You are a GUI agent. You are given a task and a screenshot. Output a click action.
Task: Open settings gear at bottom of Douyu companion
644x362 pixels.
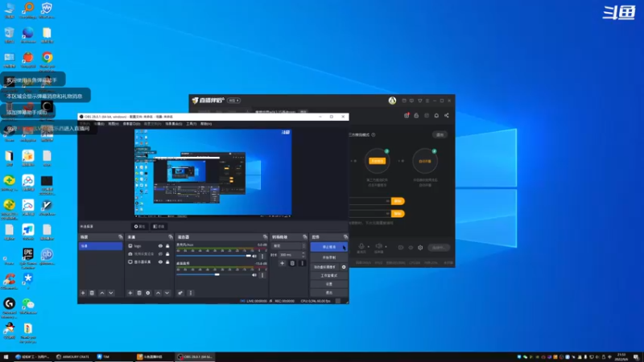coord(420,248)
